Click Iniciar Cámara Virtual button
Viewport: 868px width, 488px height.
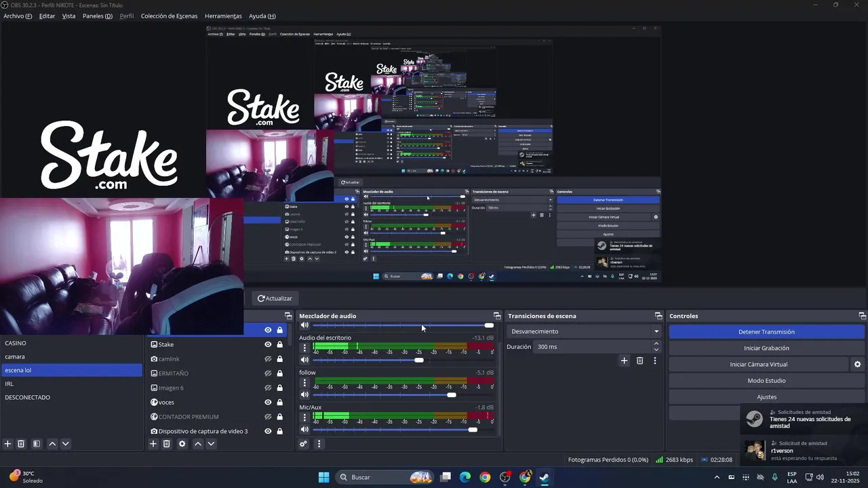(x=758, y=364)
